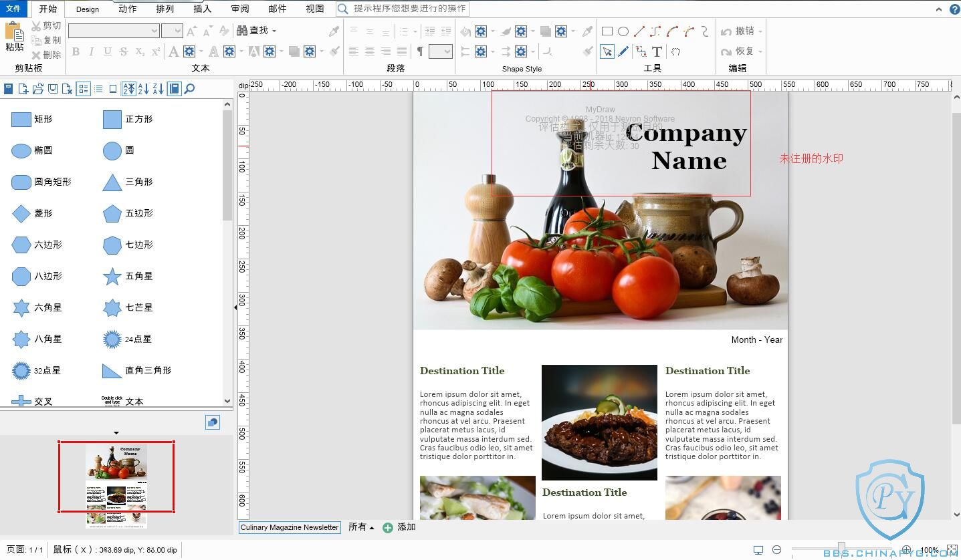This screenshot has width=961, height=560.
Task: Activate the Pointer selection tool
Action: (607, 51)
